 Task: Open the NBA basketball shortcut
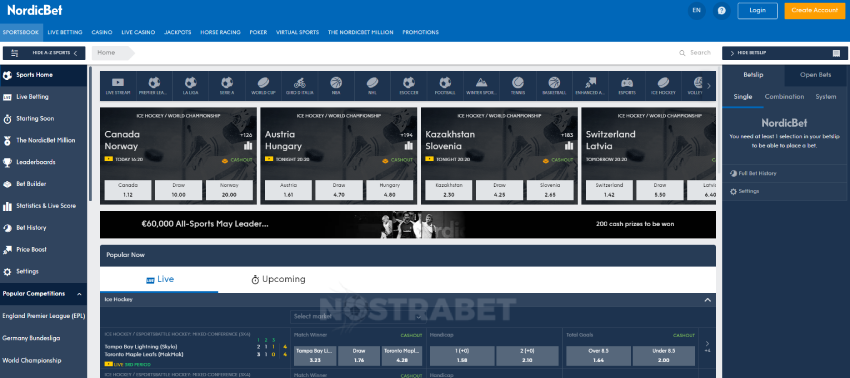tap(336, 86)
